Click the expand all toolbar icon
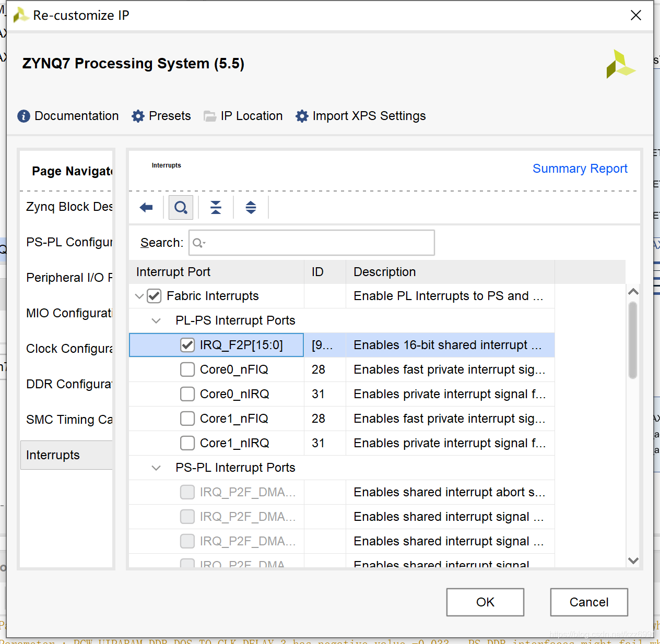Viewport: 660px width, 644px height. point(251,208)
